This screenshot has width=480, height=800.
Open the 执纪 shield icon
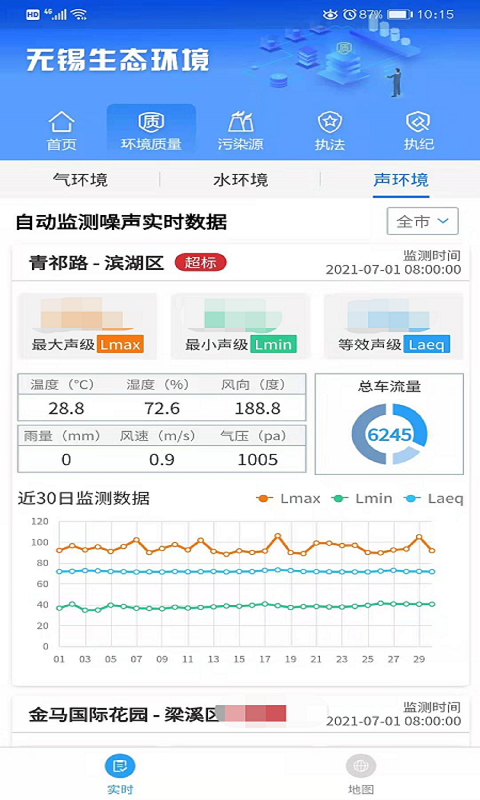click(418, 131)
